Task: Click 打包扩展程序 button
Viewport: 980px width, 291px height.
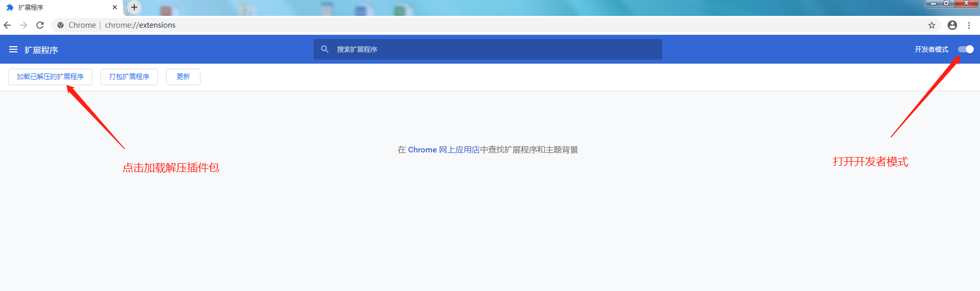Action: coord(129,76)
